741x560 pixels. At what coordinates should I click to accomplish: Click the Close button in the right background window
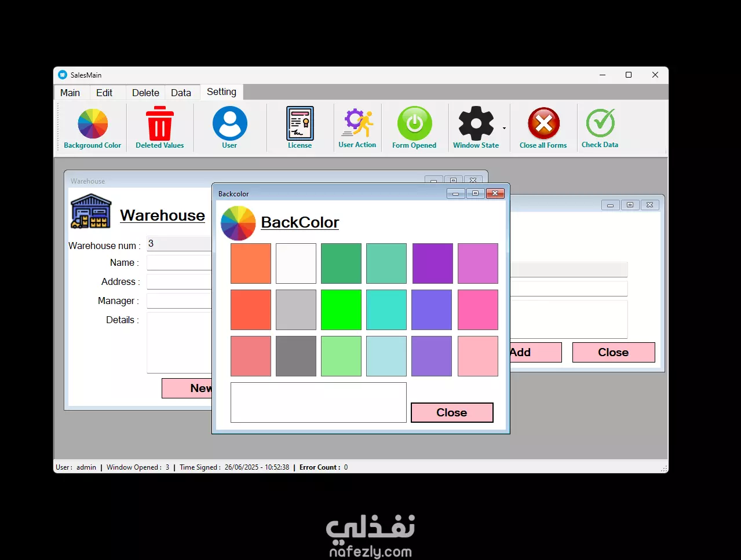614,352
